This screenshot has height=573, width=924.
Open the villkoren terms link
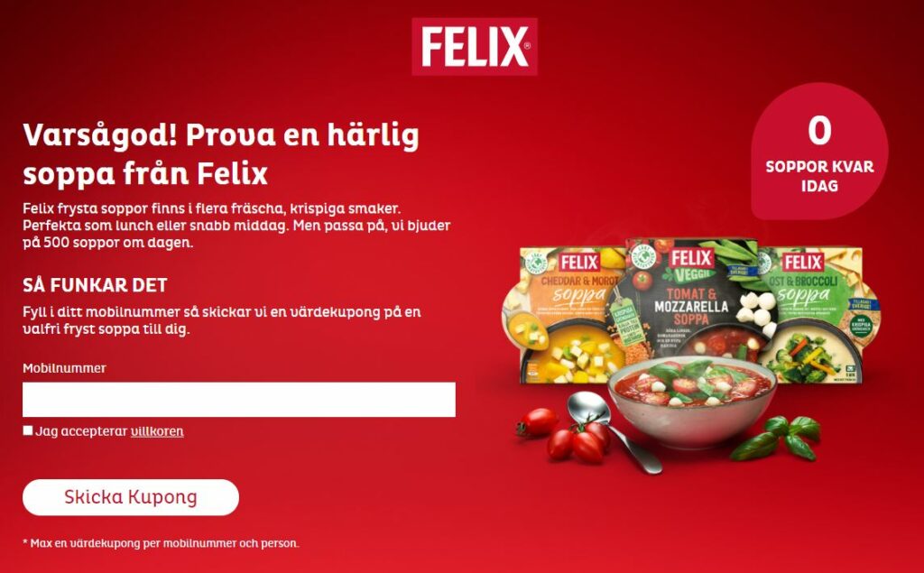157,431
